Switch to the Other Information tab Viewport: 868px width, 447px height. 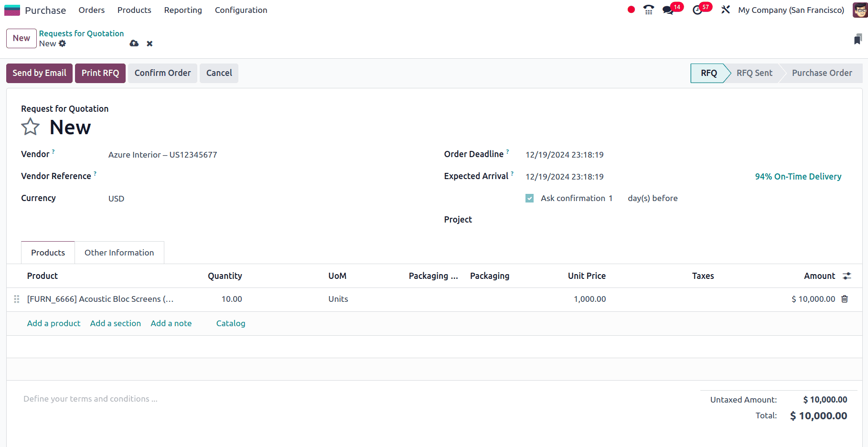click(119, 253)
